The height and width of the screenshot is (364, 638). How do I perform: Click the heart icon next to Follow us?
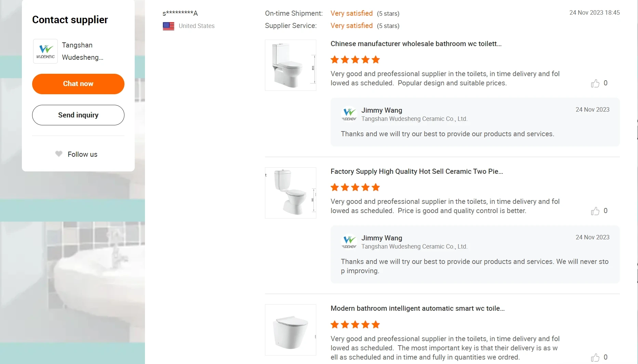pyautogui.click(x=58, y=154)
